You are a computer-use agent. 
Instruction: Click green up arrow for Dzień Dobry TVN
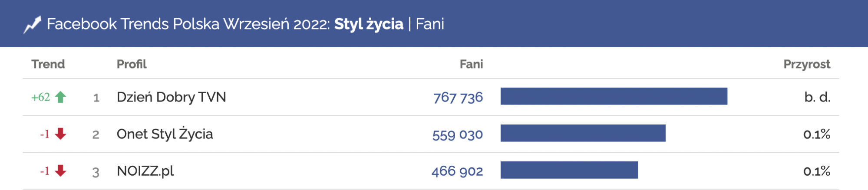(61, 97)
